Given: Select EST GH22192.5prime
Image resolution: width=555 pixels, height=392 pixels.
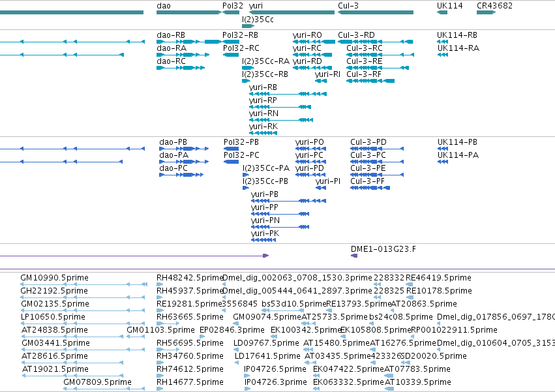Looking at the screenshot, I should pos(82,297).
